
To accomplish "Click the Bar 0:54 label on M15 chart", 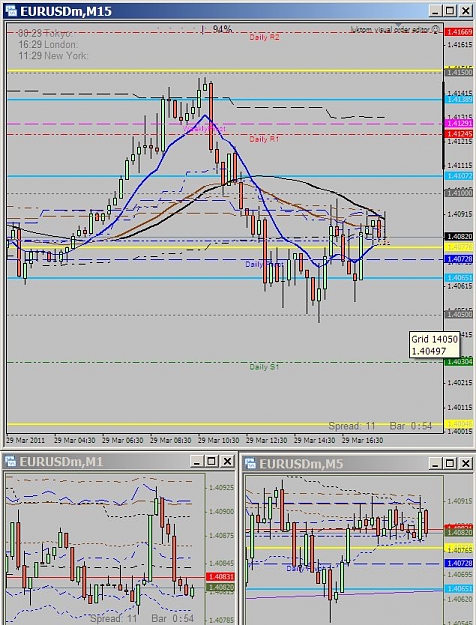I will (x=411, y=426).
